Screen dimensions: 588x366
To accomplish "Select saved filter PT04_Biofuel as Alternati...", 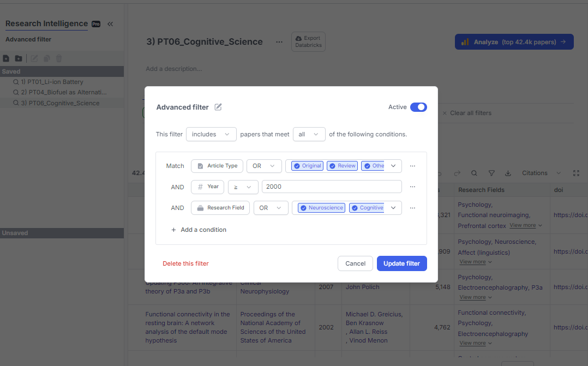I will (x=55, y=92).
